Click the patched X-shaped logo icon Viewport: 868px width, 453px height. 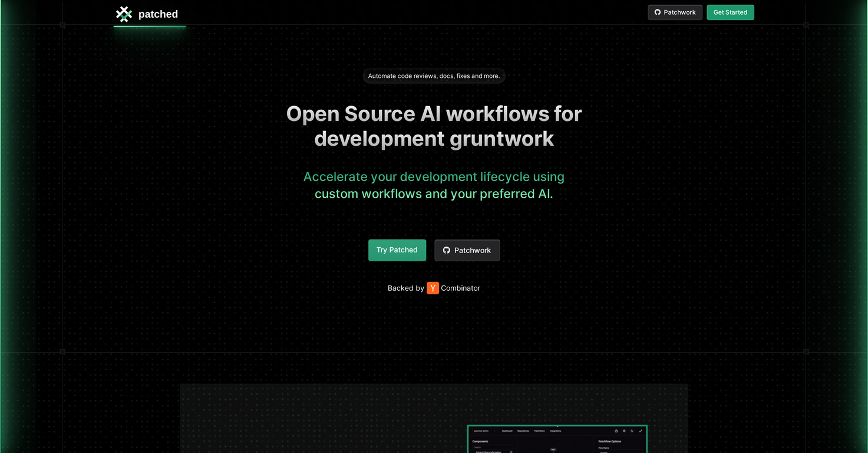(124, 14)
